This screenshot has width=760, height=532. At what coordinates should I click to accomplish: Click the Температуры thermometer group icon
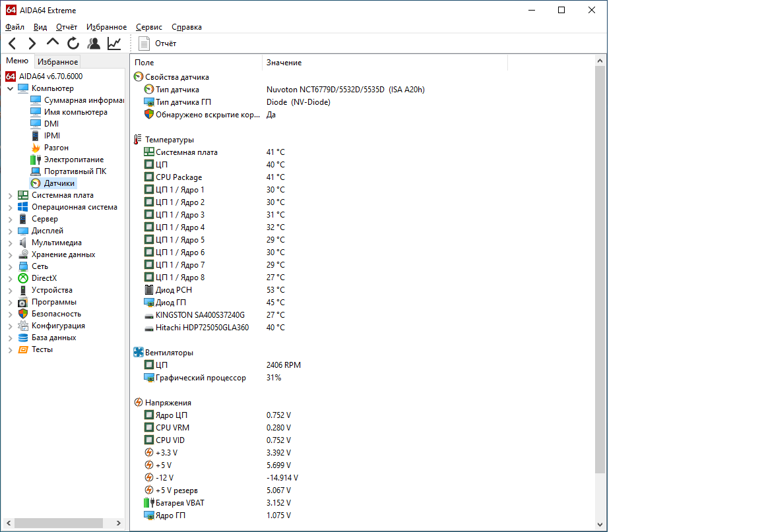[x=138, y=140]
